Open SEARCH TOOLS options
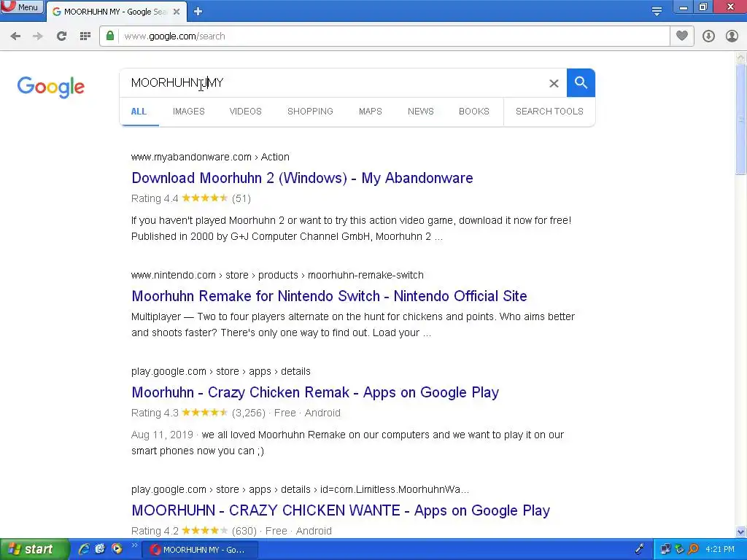 click(549, 112)
